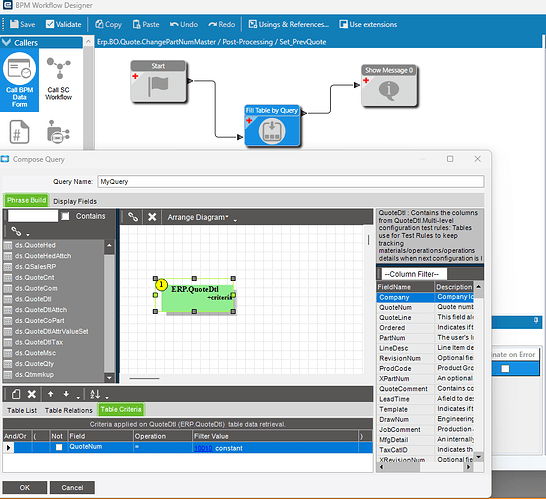
Task: Select the Call BPM Data Form caller icon
Action: coord(20,80)
